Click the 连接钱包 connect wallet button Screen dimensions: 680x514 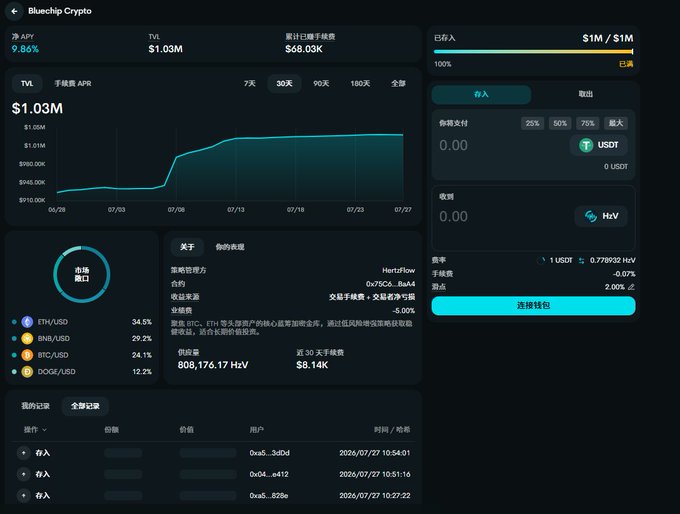point(533,305)
